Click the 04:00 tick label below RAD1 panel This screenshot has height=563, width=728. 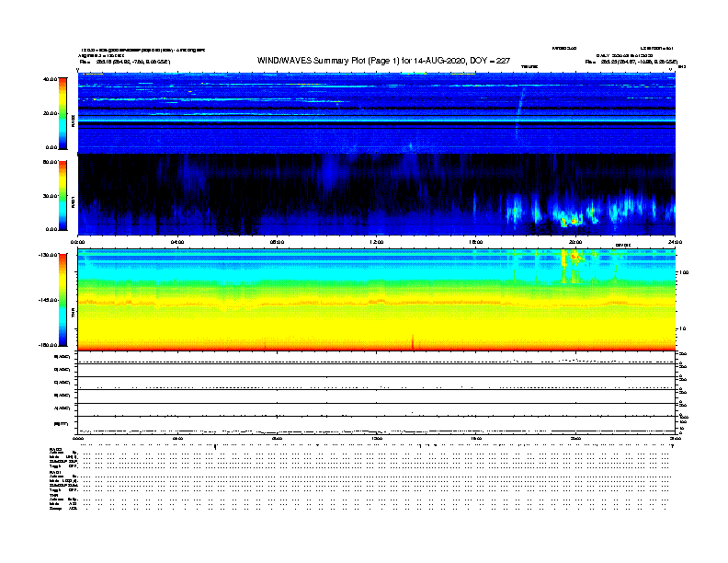[177, 242]
